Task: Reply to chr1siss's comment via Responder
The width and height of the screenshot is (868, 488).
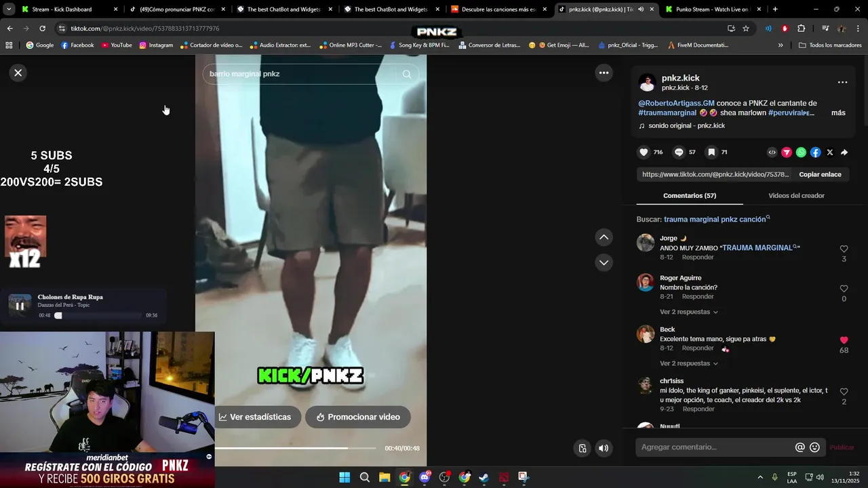Action: pos(698,409)
